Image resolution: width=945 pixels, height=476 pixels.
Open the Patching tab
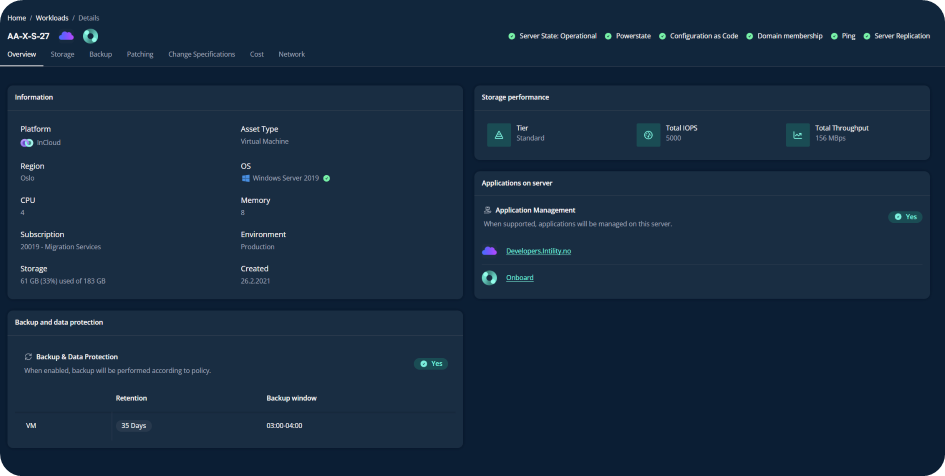coord(140,54)
